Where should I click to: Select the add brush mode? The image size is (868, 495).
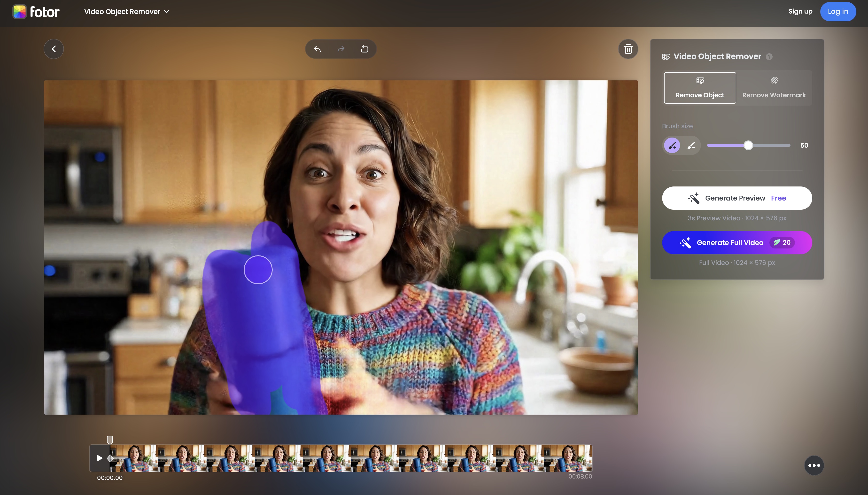672,146
